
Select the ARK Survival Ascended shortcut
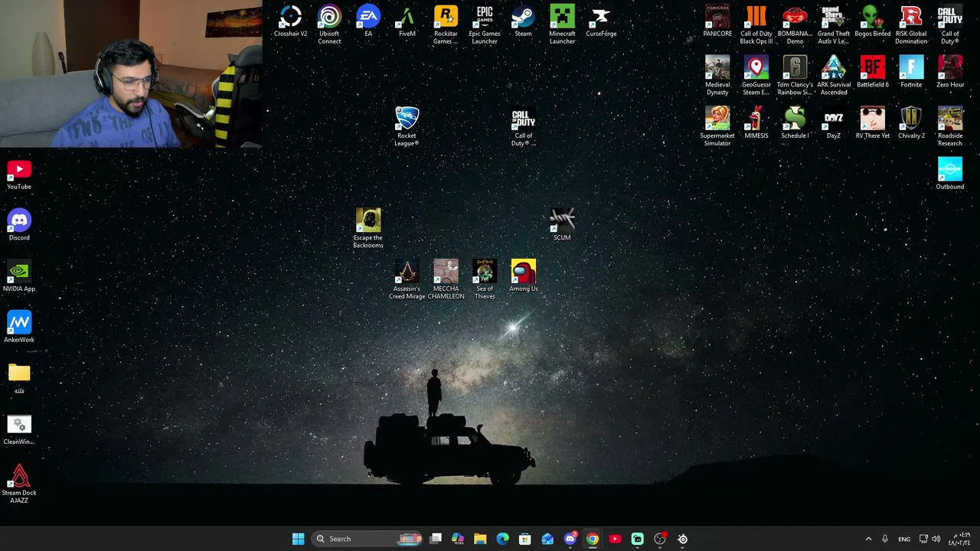pyautogui.click(x=834, y=76)
